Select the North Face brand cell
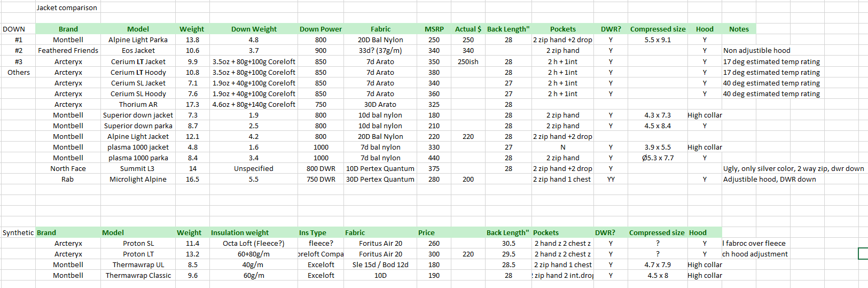The height and width of the screenshot is (288, 868). click(68, 168)
